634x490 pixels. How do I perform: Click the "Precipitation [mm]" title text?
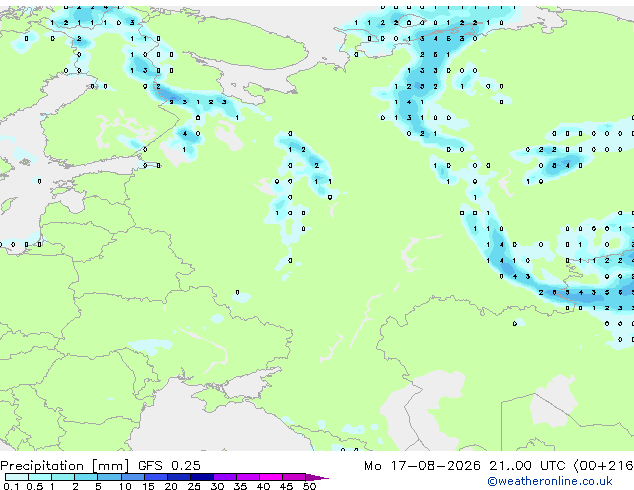pos(64,466)
